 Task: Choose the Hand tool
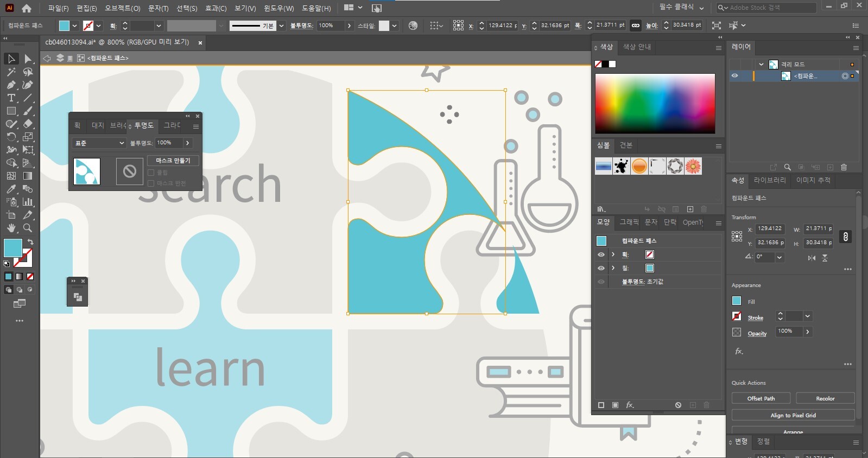coord(11,228)
